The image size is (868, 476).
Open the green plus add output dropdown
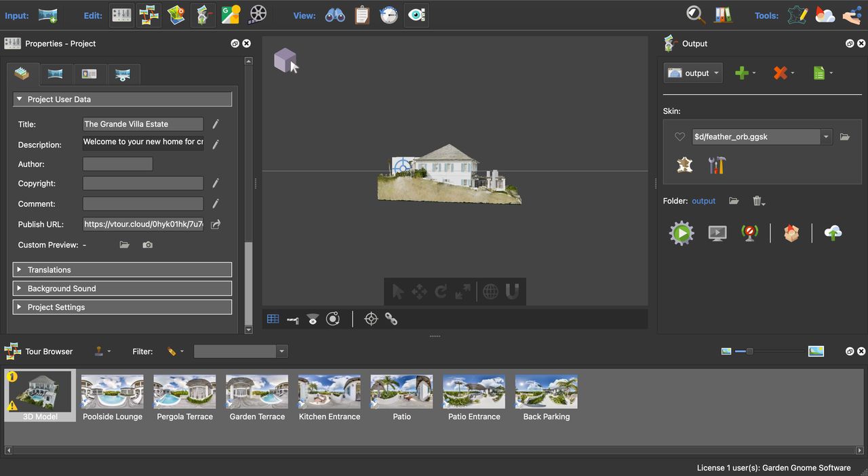745,73
